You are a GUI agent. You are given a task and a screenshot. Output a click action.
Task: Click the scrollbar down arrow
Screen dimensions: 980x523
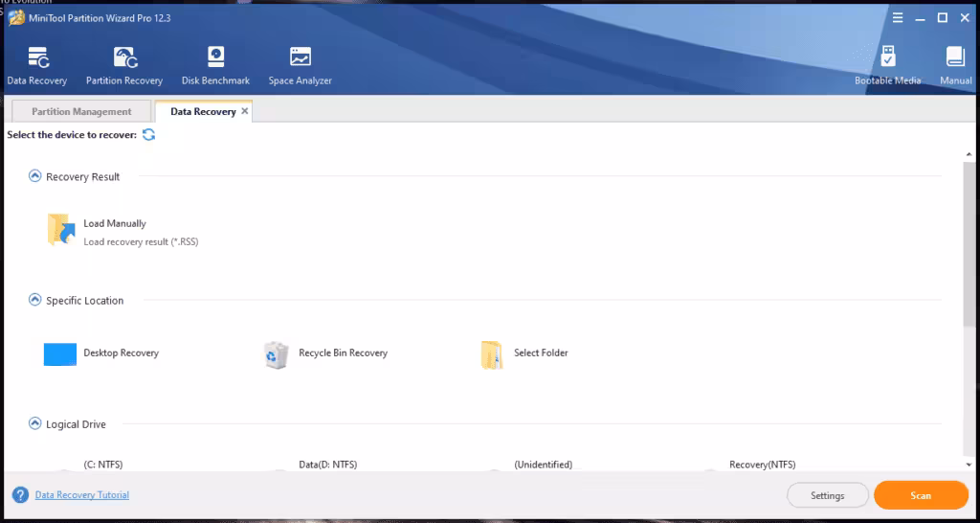click(x=969, y=465)
